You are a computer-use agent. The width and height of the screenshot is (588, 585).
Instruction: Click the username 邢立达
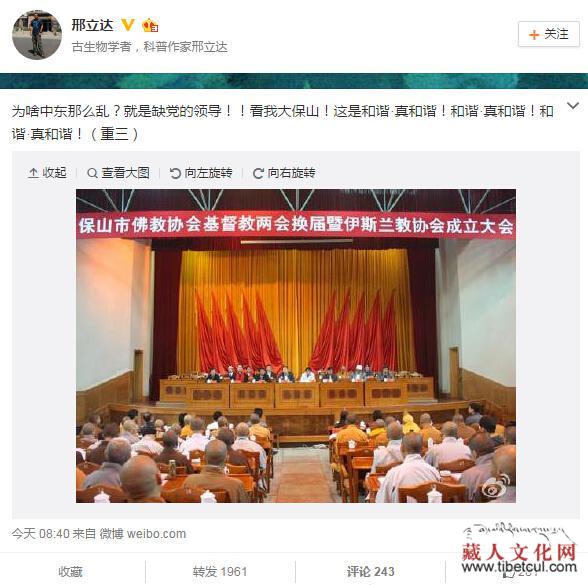[x=92, y=25]
